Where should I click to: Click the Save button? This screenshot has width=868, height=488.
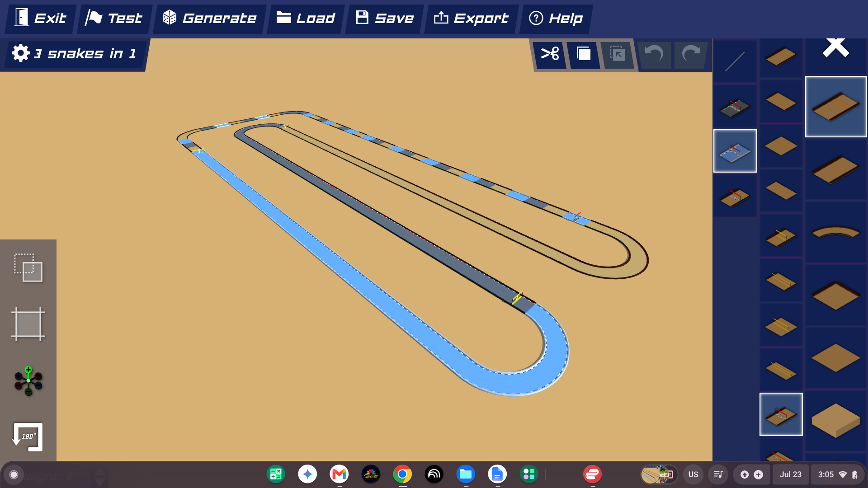coord(385,19)
